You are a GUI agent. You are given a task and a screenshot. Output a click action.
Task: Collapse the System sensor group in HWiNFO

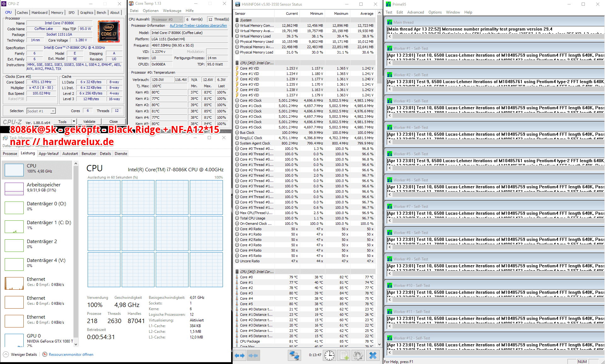click(x=237, y=20)
